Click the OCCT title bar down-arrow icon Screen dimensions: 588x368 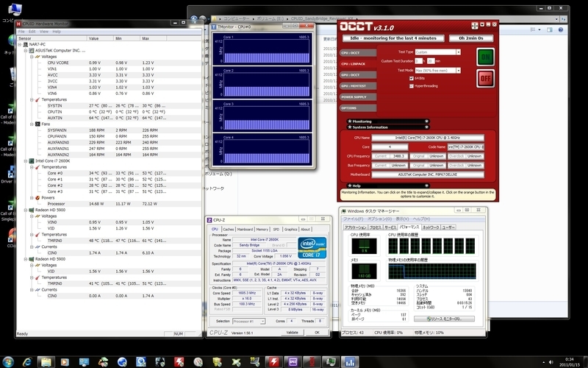pyautogui.click(x=482, y=24)
